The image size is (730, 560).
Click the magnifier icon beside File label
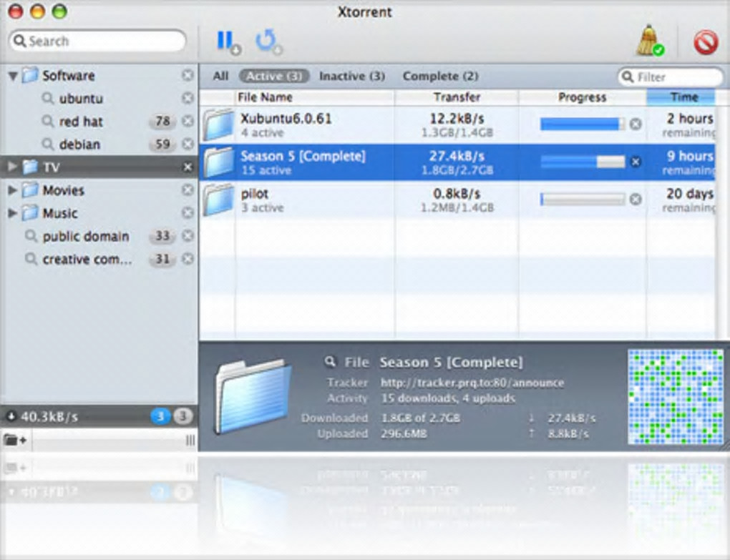(x=330, y=361)
